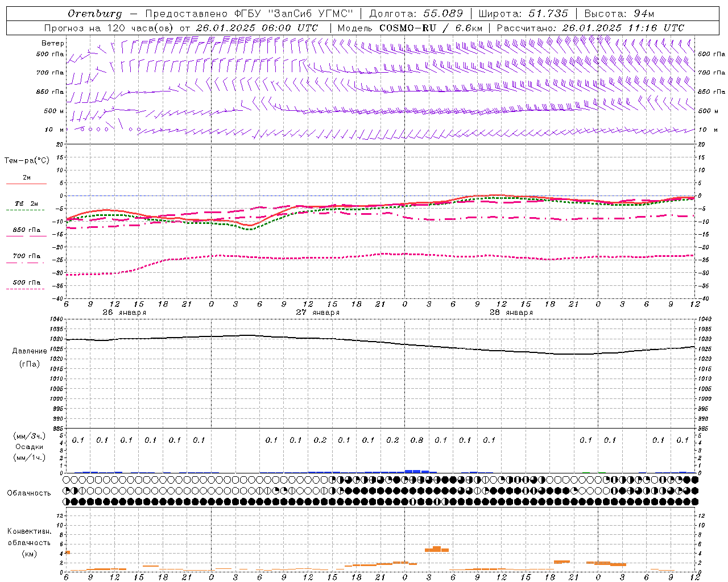Click the date label 27 января
Viewport: 728px width, 582px height.
pos(317,313)
